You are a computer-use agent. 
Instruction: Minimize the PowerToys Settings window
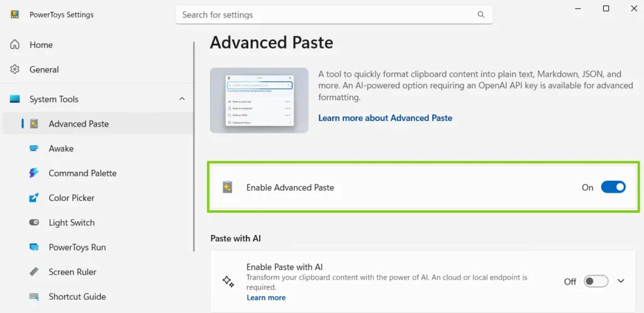579,9
